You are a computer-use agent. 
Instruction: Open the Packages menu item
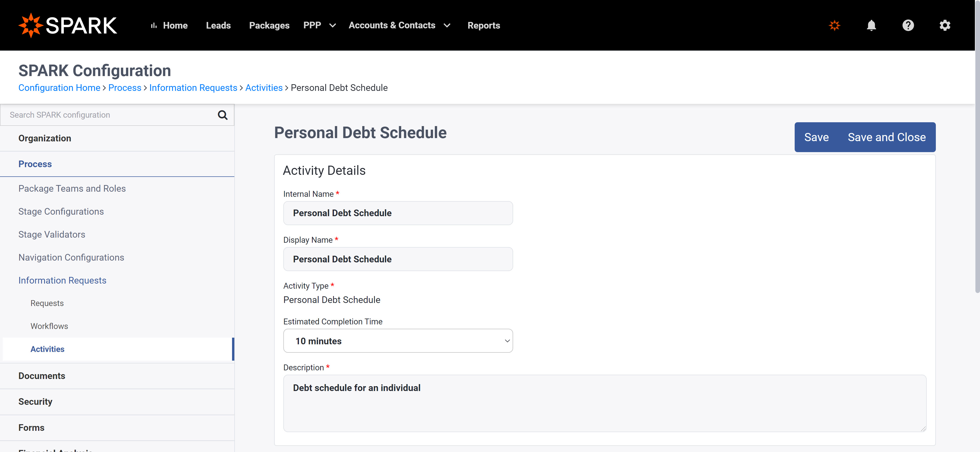point(269,26)
